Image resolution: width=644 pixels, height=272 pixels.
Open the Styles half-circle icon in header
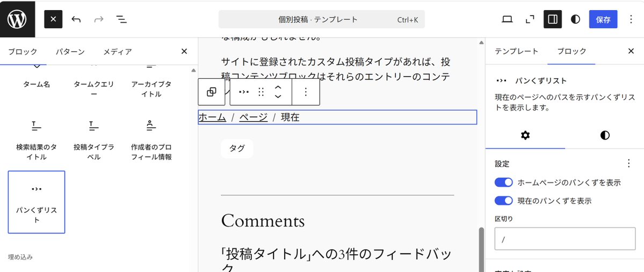(575, 19)
